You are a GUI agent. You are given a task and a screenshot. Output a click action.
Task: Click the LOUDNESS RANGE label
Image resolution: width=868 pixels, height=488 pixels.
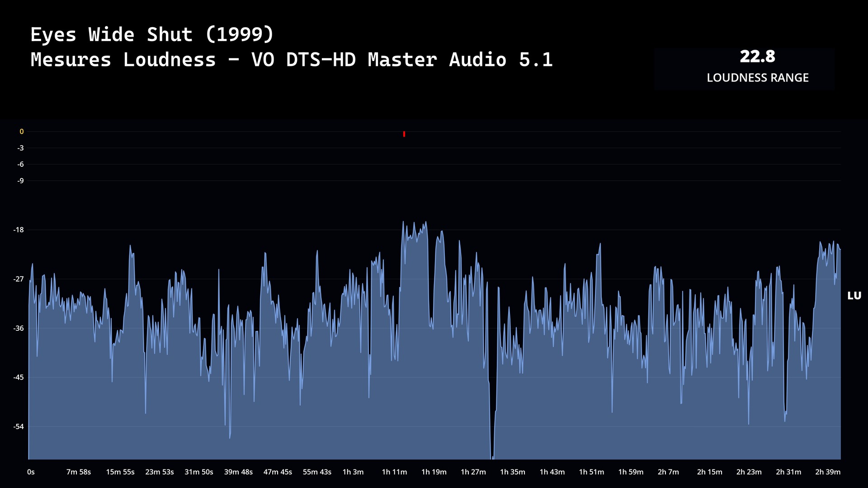pyautogui.click(x=757, y=78)
